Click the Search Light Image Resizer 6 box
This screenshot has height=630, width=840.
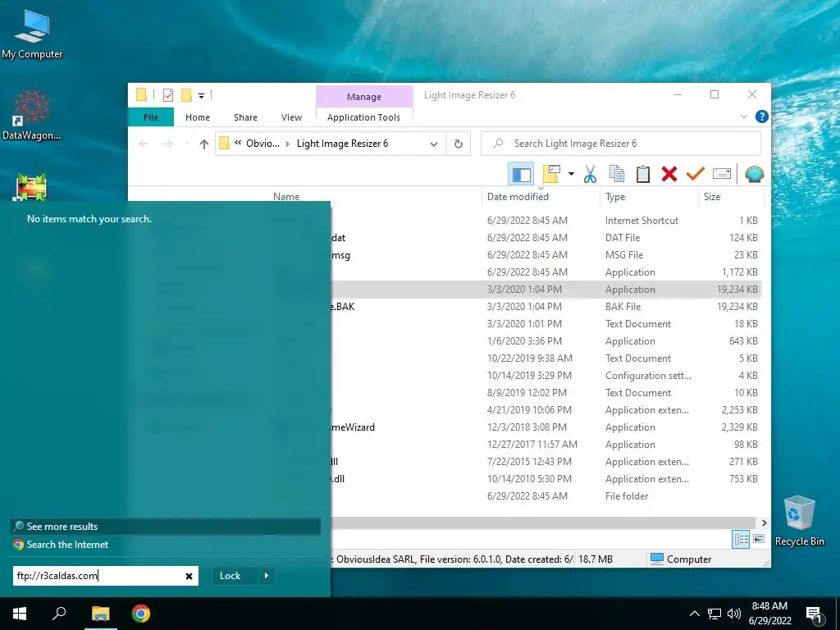(x=621, y=144)
